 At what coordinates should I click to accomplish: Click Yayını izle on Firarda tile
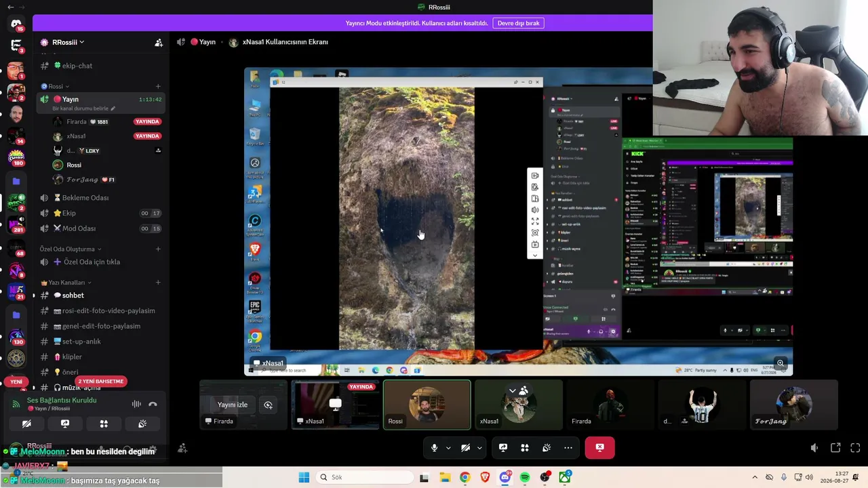233,405
